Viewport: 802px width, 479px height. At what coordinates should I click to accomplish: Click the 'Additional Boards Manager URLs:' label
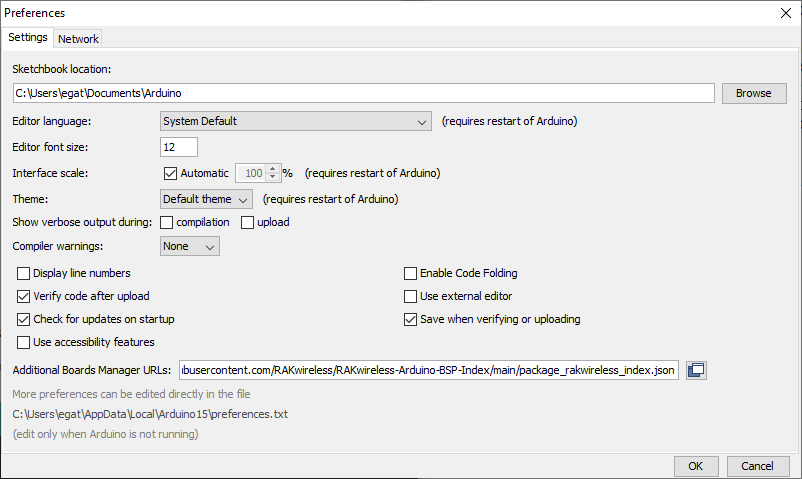point(92,370)
